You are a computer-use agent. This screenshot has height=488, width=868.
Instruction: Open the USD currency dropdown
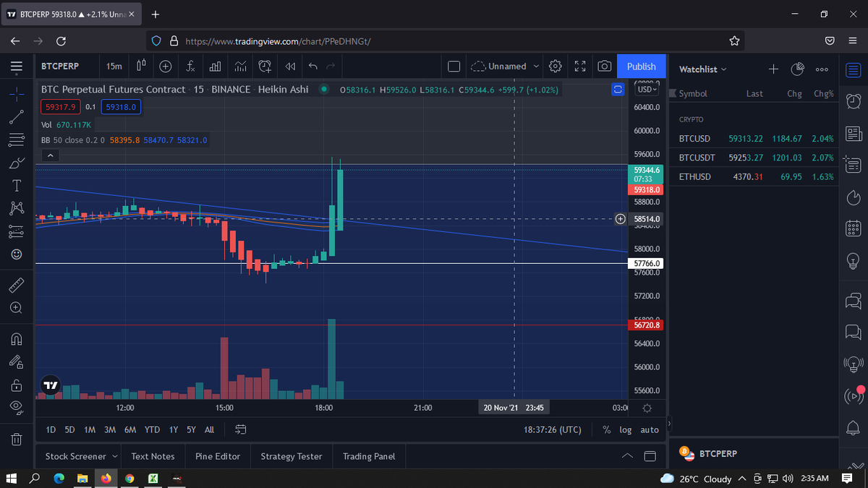(x=647, y=90)
